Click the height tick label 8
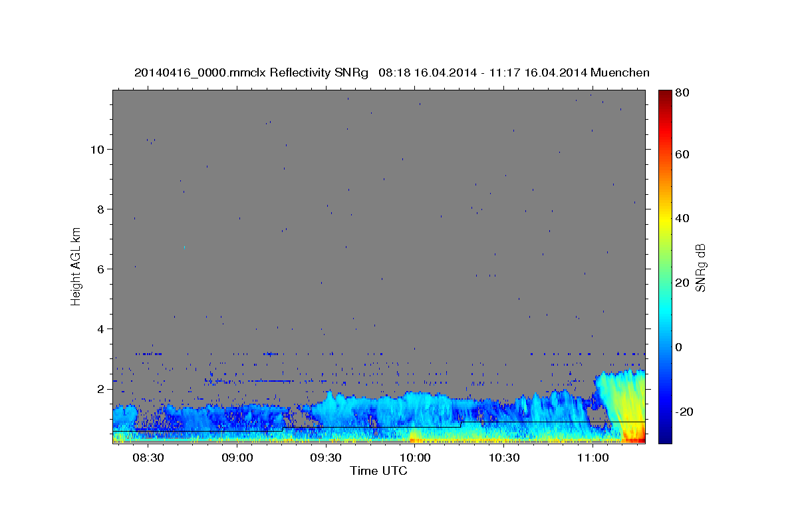 tap(102, 209)
